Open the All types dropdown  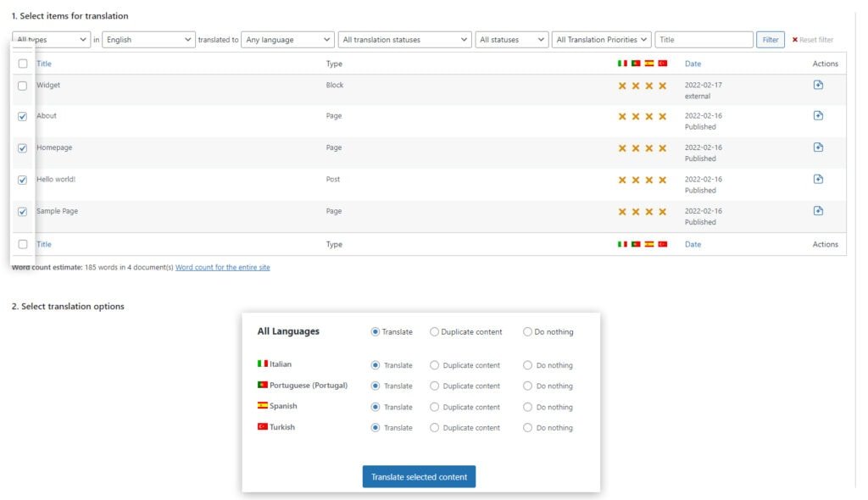click(x=52, y=40)
